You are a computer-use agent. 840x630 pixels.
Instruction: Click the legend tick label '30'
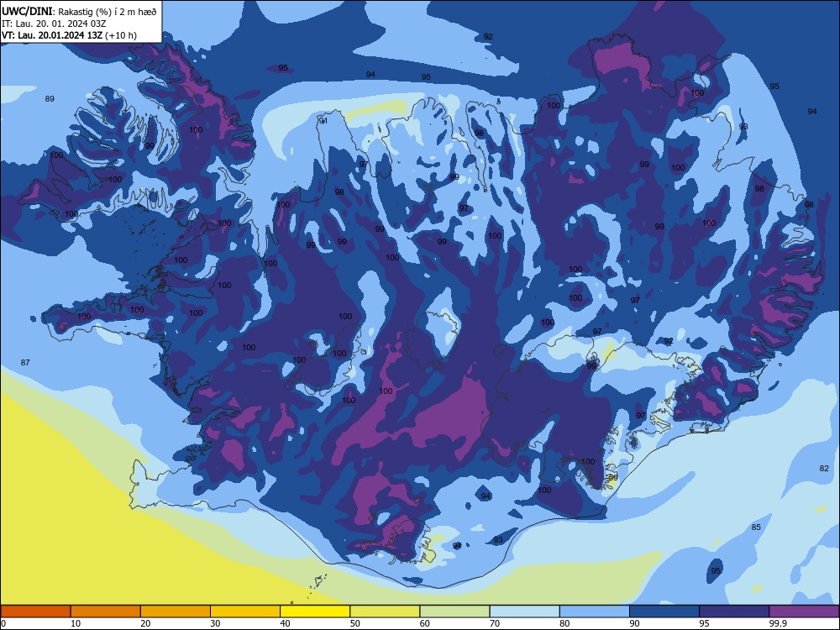[x=215, y=623]
